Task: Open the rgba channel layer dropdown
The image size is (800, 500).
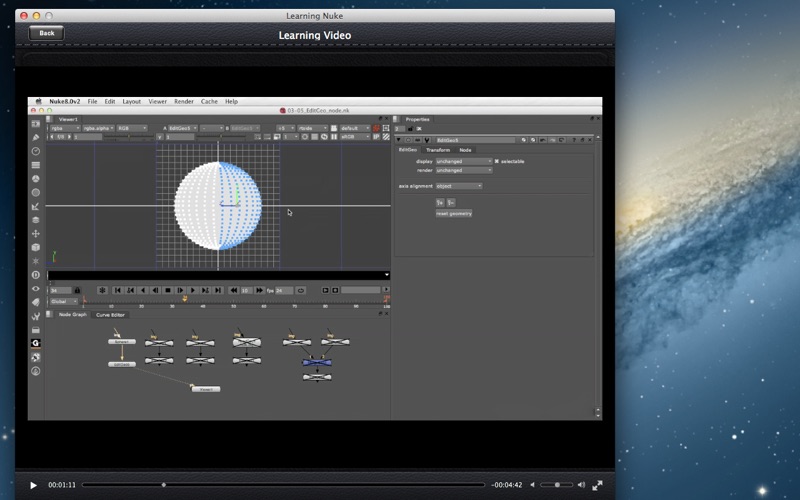Action: click(x=65, y=128)
